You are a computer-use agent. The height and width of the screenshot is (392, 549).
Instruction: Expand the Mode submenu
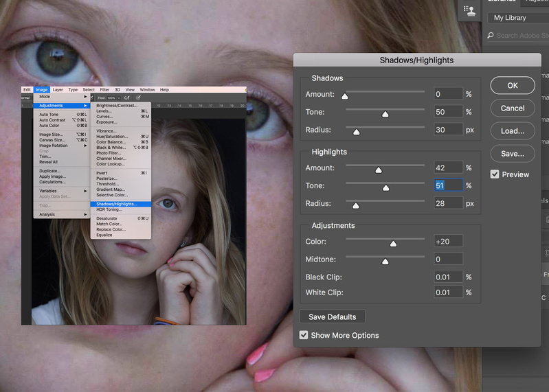[63, 97]
